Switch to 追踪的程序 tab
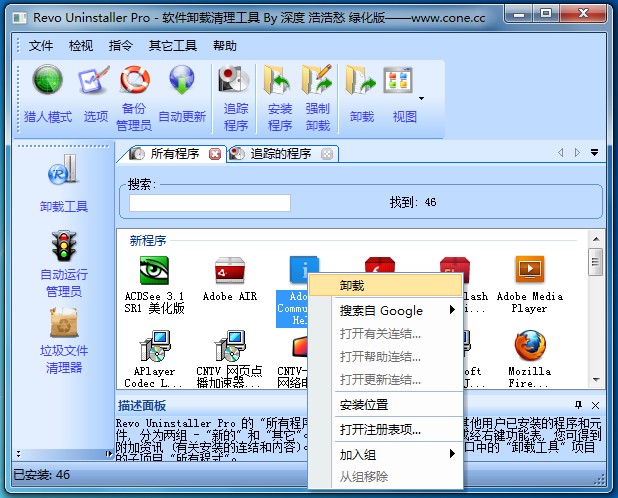This screenshot has height=498, width=618. 281,154
